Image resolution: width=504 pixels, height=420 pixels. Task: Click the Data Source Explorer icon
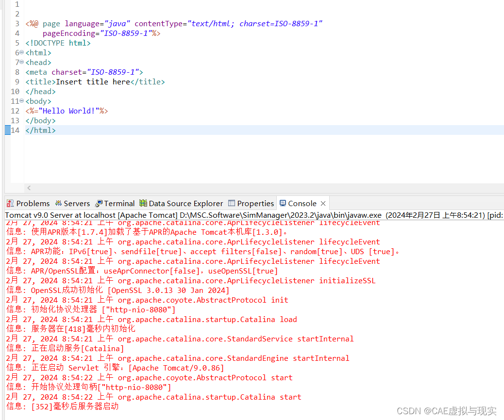[143, 203]
